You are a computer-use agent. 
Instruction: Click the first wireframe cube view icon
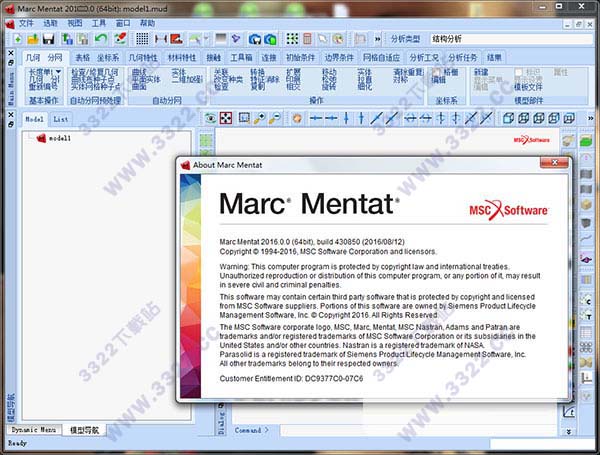point(508,118)
